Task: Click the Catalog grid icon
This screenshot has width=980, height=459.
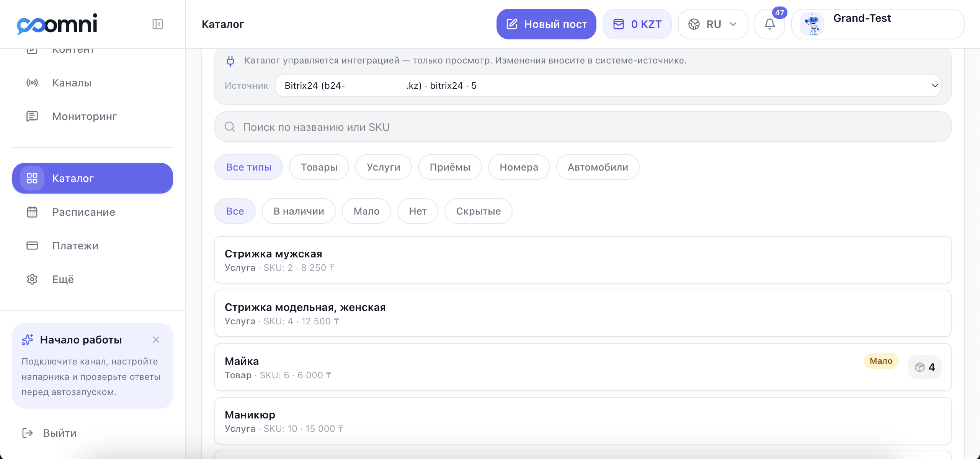Action: [x=32, y=178]
